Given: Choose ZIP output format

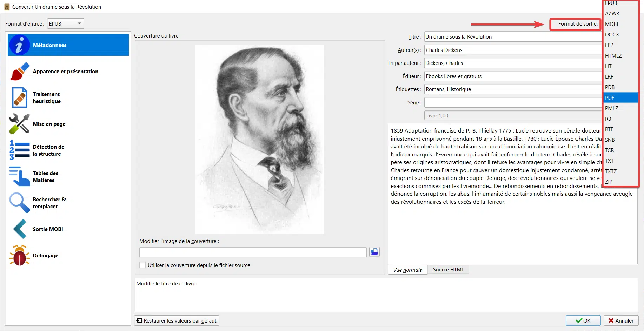Looking at the screenshot, I should pyautogui.click(x=620, y=182).
